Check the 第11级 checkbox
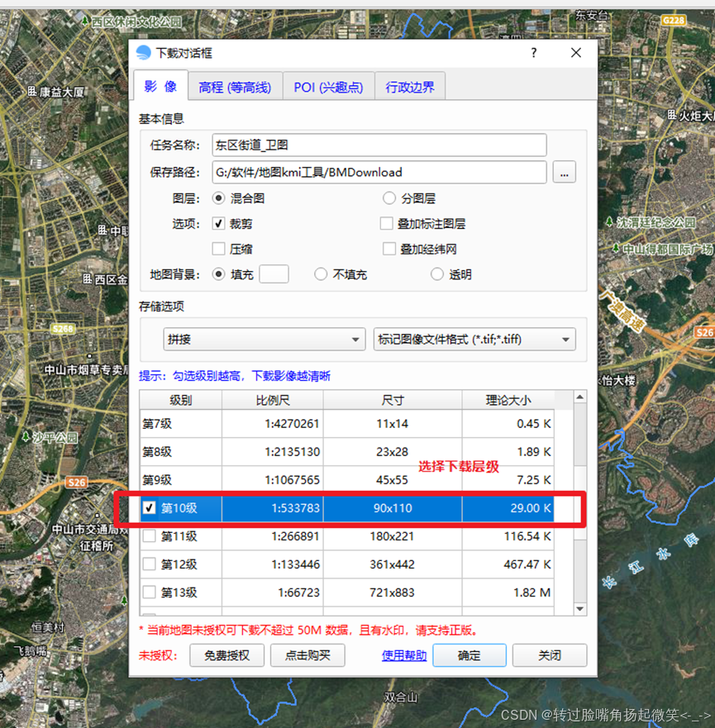Image resolution: width=715 pixels, height=728 pixels. point(149,536)
